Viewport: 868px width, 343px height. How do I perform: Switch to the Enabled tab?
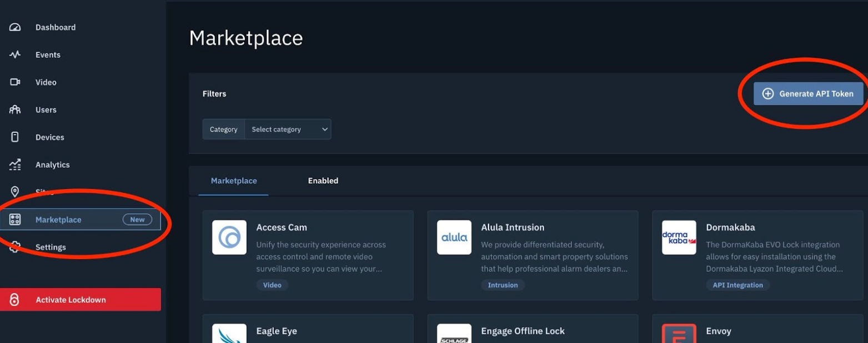tap(323, 181)
